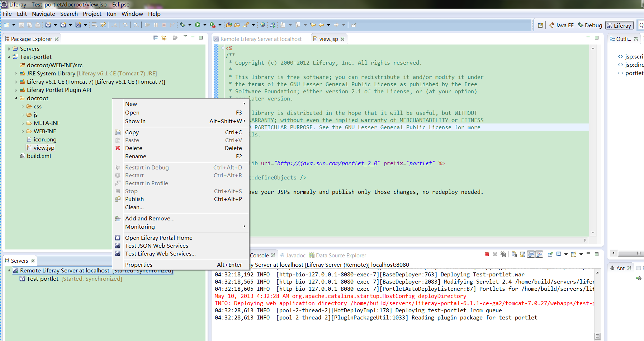Click the green Run toolbar button
The image size is (644, 341).
(x=198, y=25)
